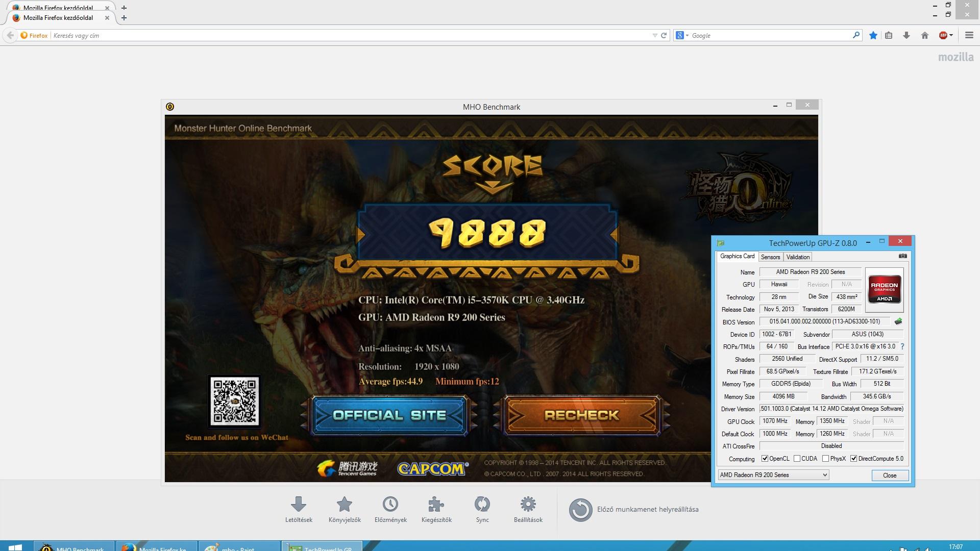Image resolution: width=980 pixels, height=551 pixels.
Task: Switch to the Validation tab
Action: 797,257
